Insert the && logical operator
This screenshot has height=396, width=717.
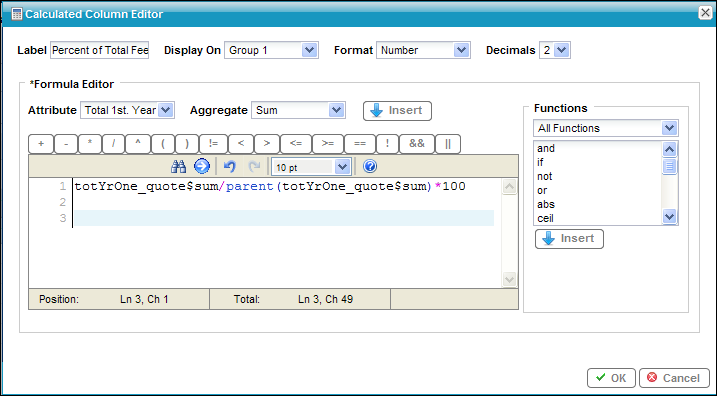(x=417, y=144)
